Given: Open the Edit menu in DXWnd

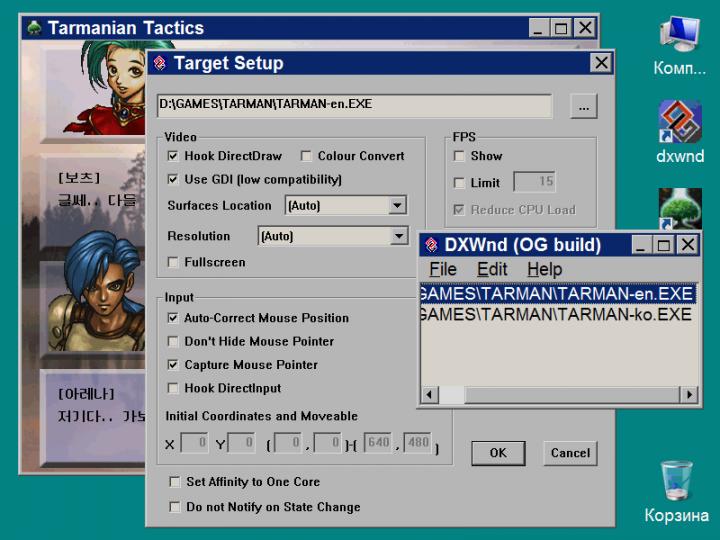Looking at the screenshot, I should 491,269.
